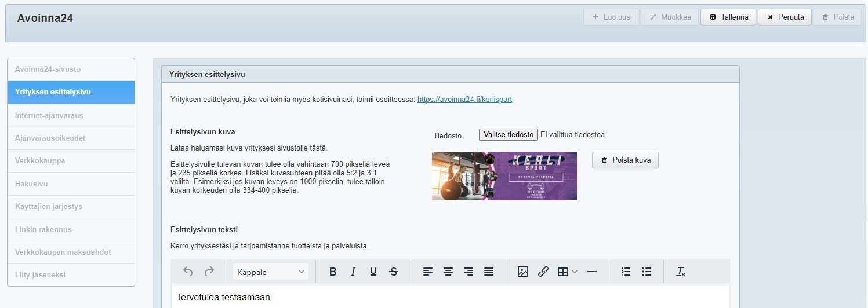This screenshot has width=868, height=308.
Task: Insert an image into the editor
Action: [522, 272]
